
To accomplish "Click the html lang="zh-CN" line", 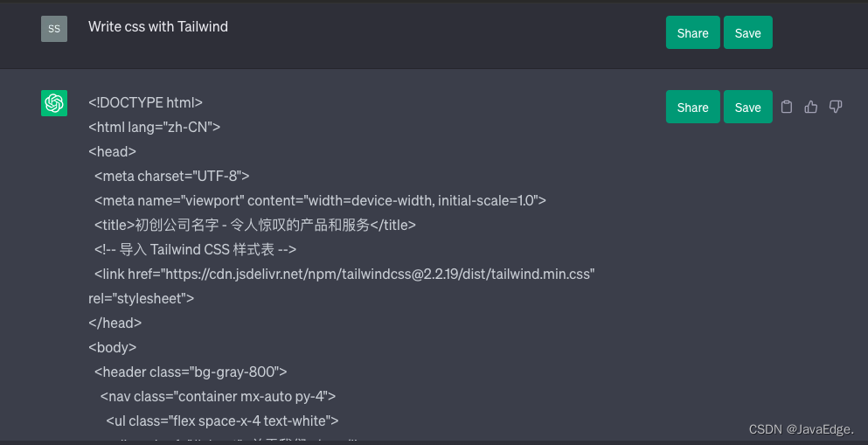I will [155, 127].
